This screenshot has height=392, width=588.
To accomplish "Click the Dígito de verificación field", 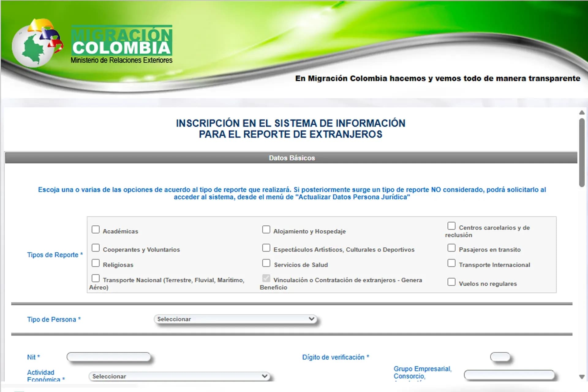I will [500, 357].
